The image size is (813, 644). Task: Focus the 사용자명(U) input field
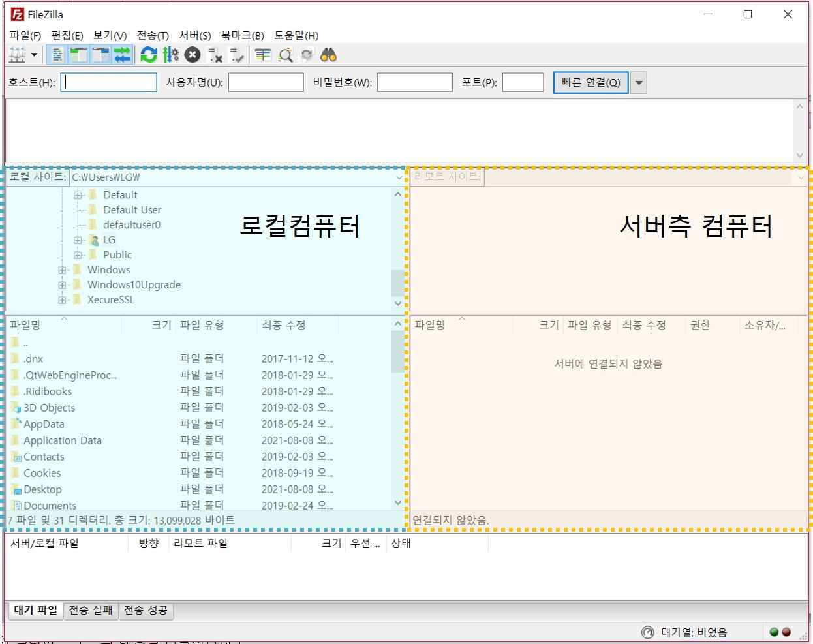[266, 82]
